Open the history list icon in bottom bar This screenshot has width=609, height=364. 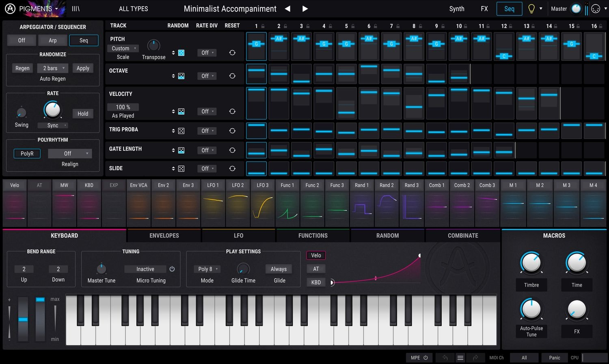[x=460, y=358]
